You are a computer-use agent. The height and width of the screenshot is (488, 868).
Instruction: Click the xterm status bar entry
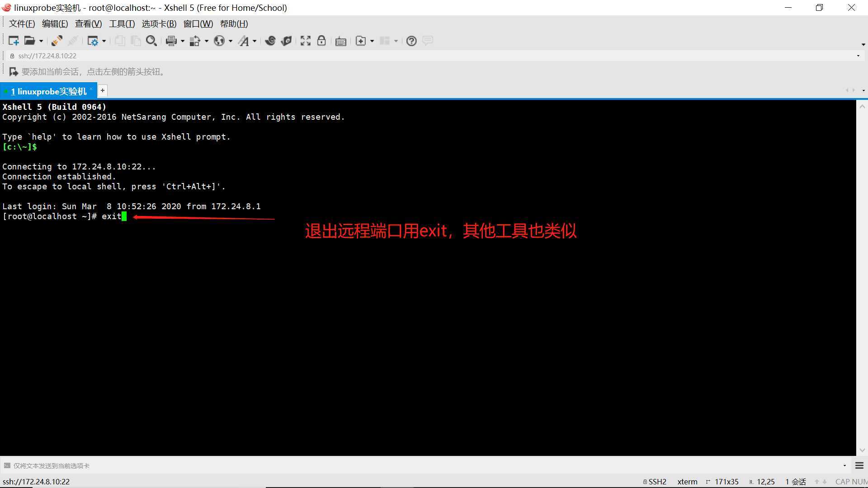(x=687, y=482)
